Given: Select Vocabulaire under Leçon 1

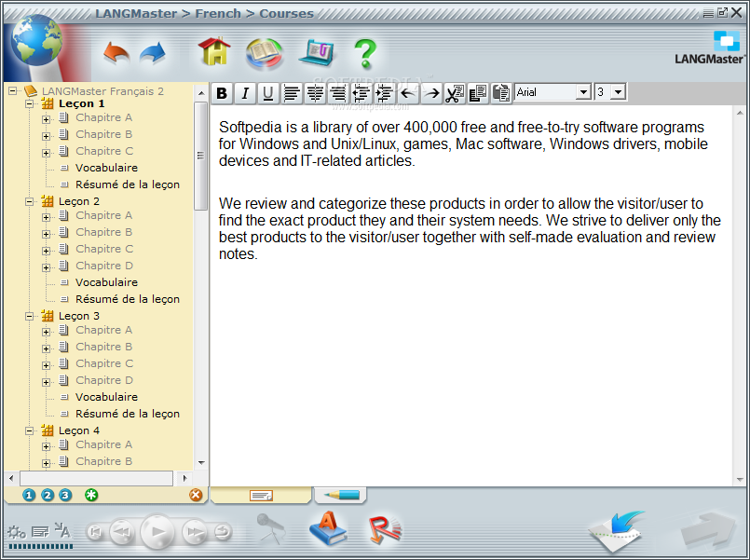Looking at the screenshot, I should pos(106,168).
